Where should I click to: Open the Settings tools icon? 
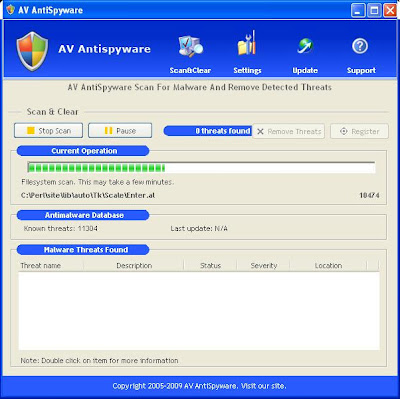(247, 43)
